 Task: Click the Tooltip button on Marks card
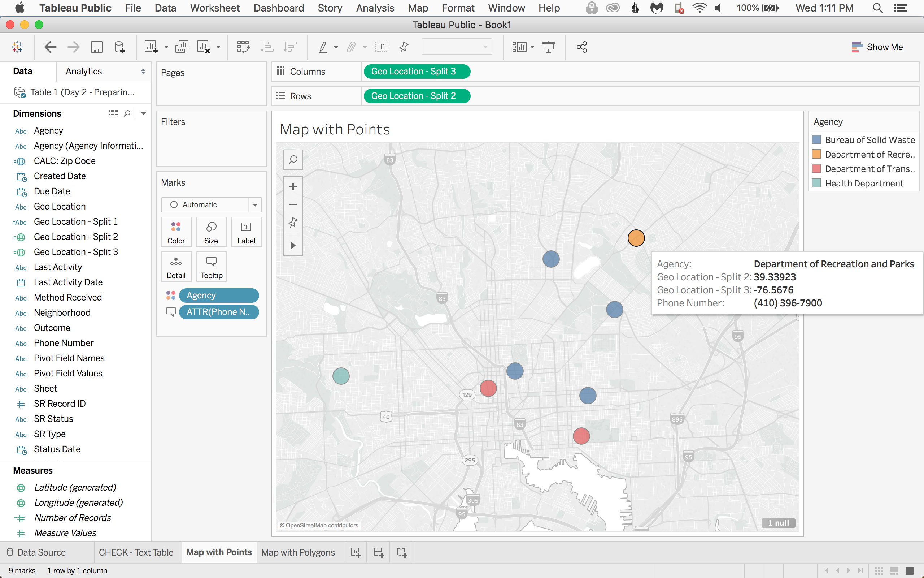pyautogui.click(x=211, y=267)
